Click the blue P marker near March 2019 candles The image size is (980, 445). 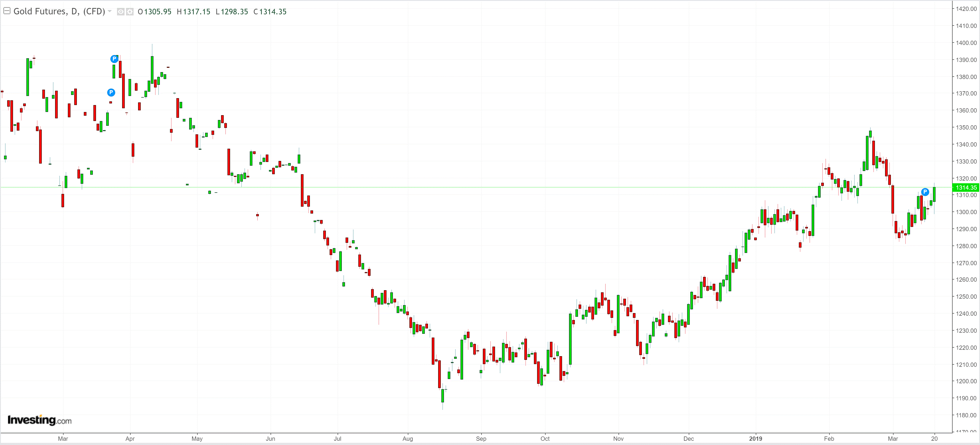[x=925, y=192]
